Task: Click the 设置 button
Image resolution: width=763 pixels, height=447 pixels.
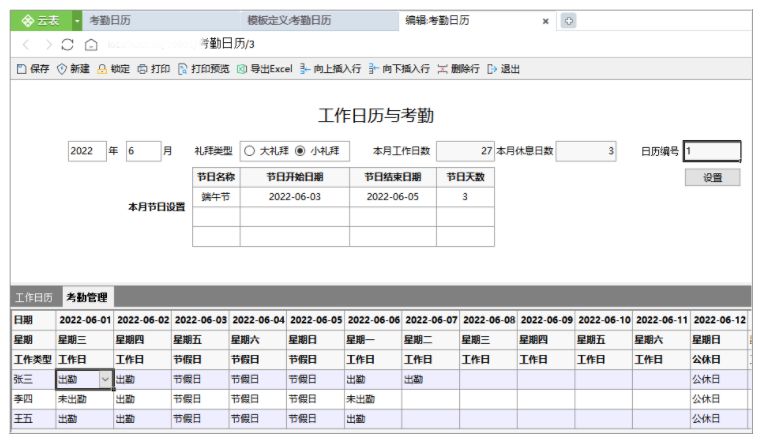Action: (x=712, y=178)
